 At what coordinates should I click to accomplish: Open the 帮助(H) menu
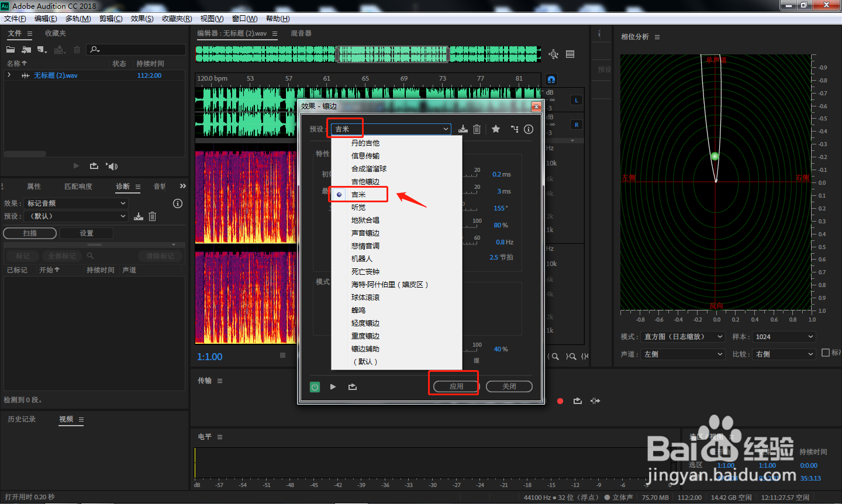pos(278,19)
